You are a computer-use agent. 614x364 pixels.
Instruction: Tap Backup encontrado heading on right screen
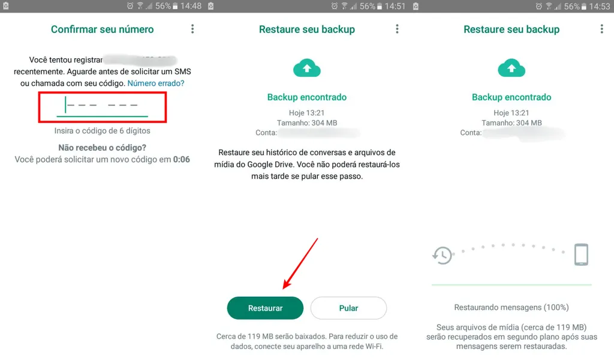pyautogui.click(x=511, y=97)
